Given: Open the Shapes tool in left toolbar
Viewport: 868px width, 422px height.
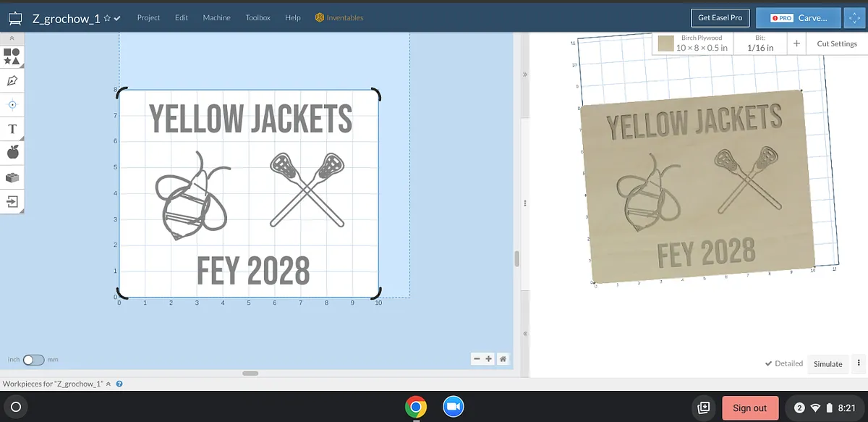Looking at the screenshot, I should coord(12,56).
